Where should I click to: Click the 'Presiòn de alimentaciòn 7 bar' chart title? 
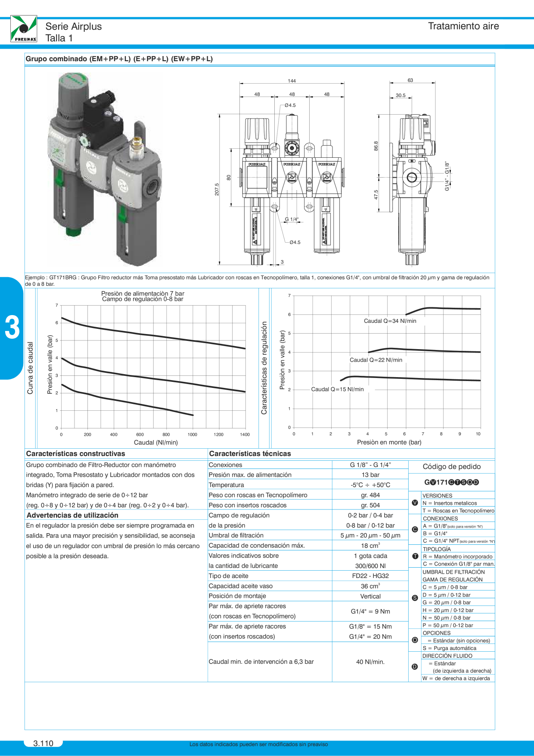coord(143,294)
